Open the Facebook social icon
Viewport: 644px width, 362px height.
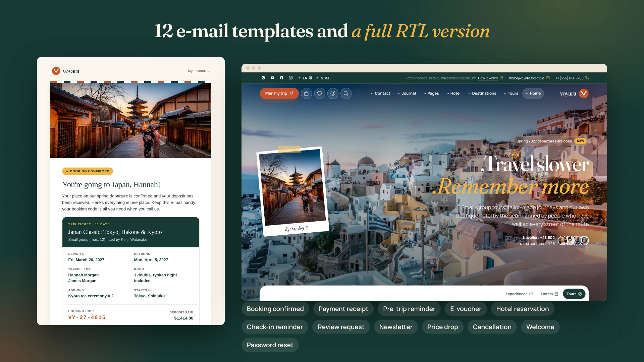coord(282,78)
